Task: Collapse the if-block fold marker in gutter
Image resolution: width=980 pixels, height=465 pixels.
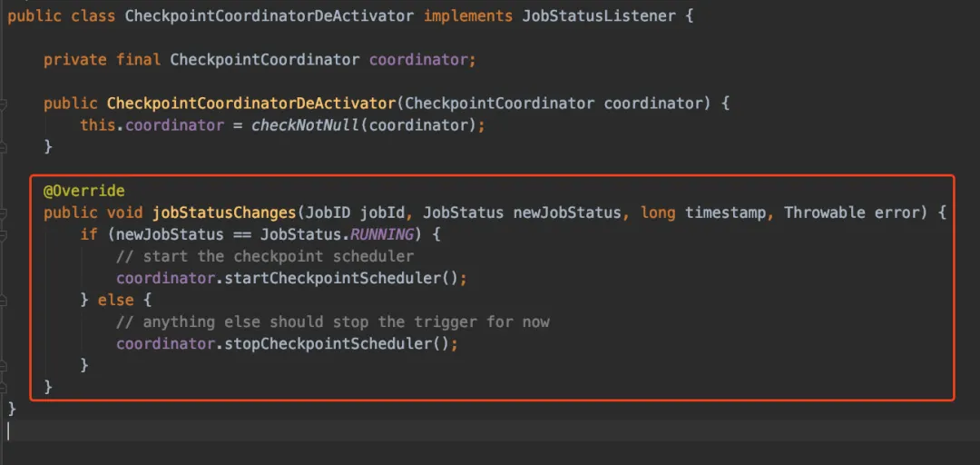Action: [3, 235]
